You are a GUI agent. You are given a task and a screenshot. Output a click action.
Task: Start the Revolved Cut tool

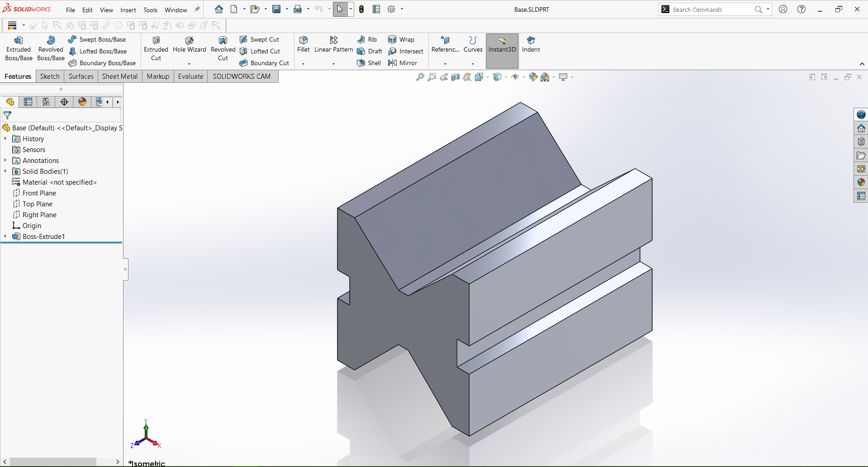tap(223, 48)
